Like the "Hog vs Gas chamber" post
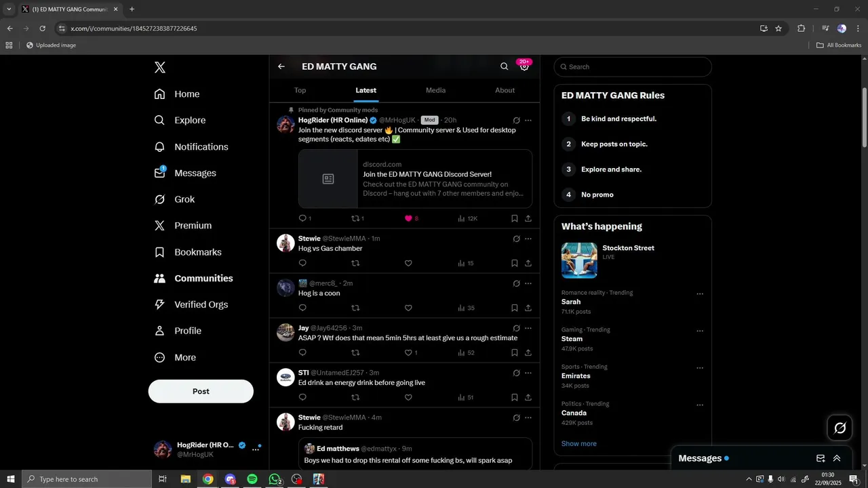 coord(408,263)
